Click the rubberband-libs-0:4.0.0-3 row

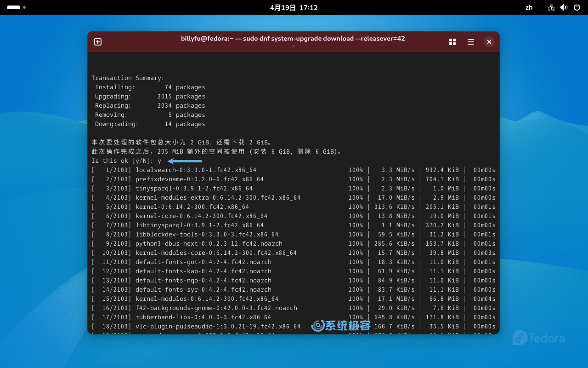pyautogui.click(x=294, y=317)
